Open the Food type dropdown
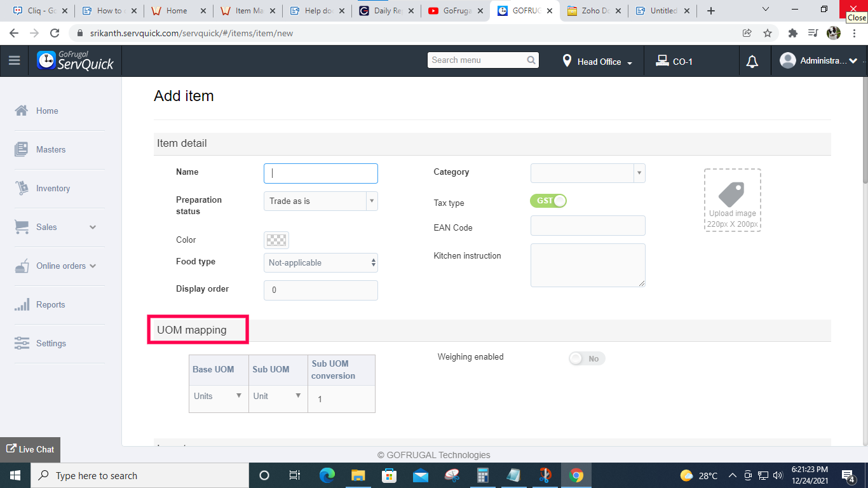The width and height of the screenshot is (868, 488). [x=321, y=262]
